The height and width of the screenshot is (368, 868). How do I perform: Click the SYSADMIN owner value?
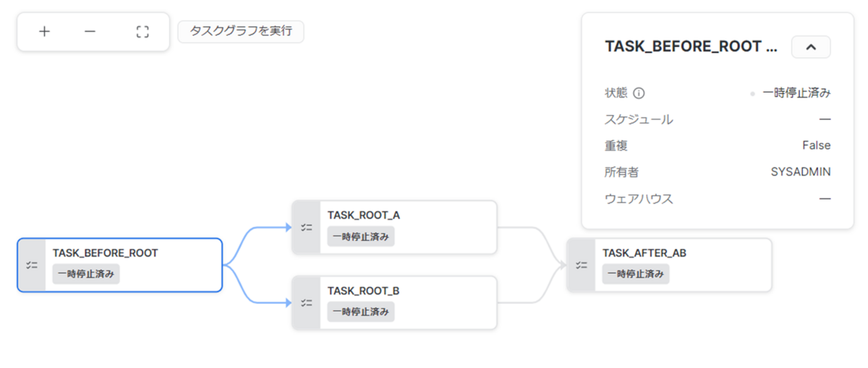801,172
